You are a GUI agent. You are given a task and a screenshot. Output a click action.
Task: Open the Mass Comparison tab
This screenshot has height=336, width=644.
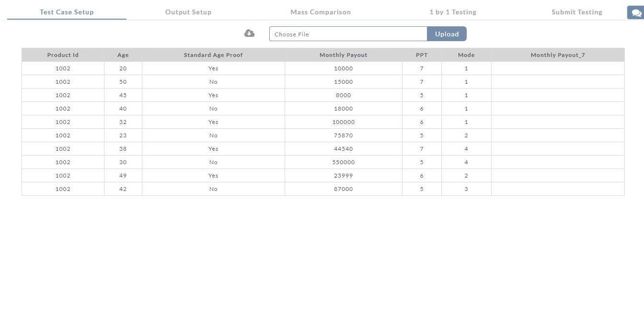coord(321,12)
